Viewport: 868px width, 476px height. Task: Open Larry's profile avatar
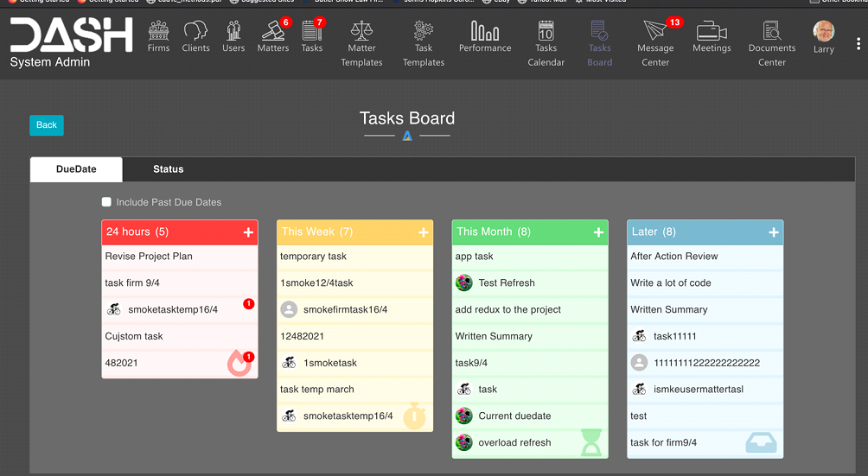[x=824, y=32]
